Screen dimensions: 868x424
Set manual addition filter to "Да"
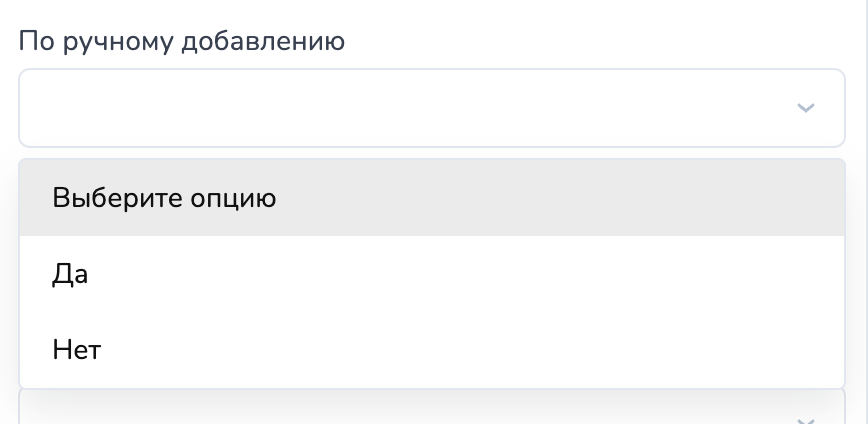[x=432, y=274]
